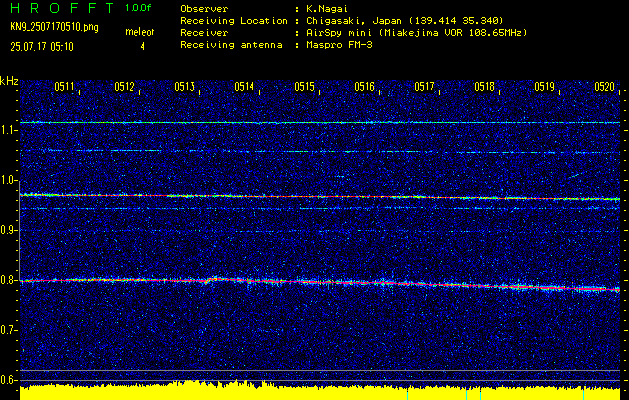629x400 pixels.
Task: Click the Observer field label
Action: [204, 9]
